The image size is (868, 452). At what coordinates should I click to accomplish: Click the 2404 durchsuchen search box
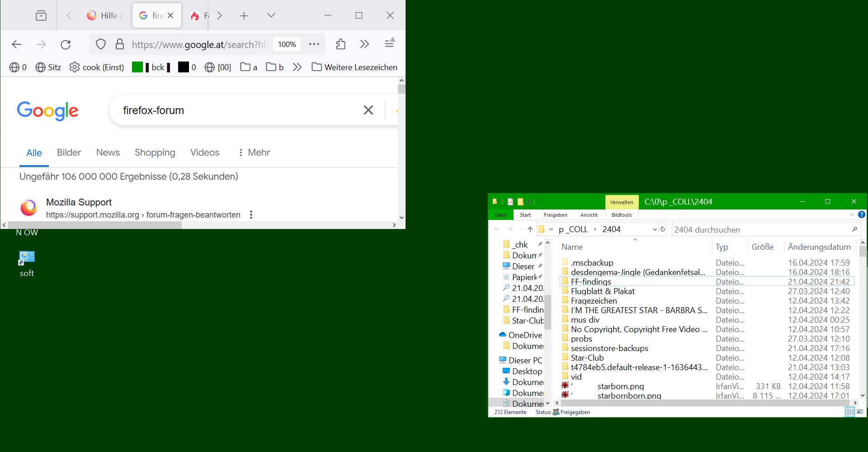tap(760, 230)
